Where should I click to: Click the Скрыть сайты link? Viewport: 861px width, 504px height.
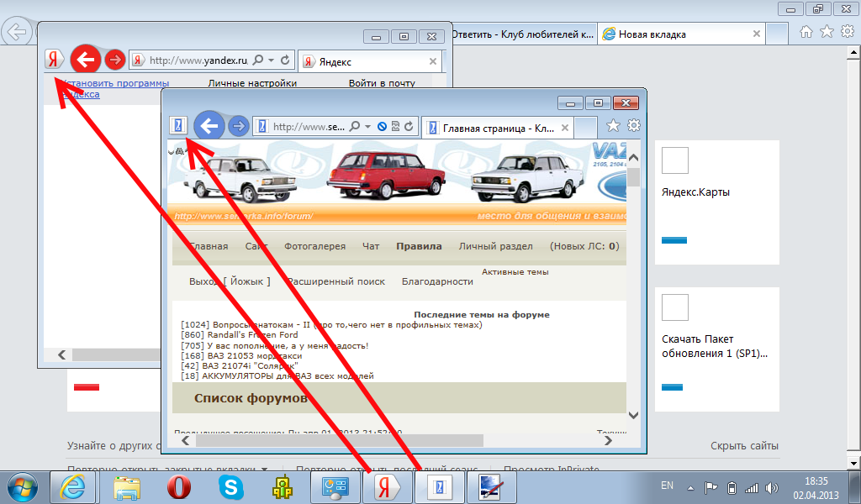[x=744, y=446]
